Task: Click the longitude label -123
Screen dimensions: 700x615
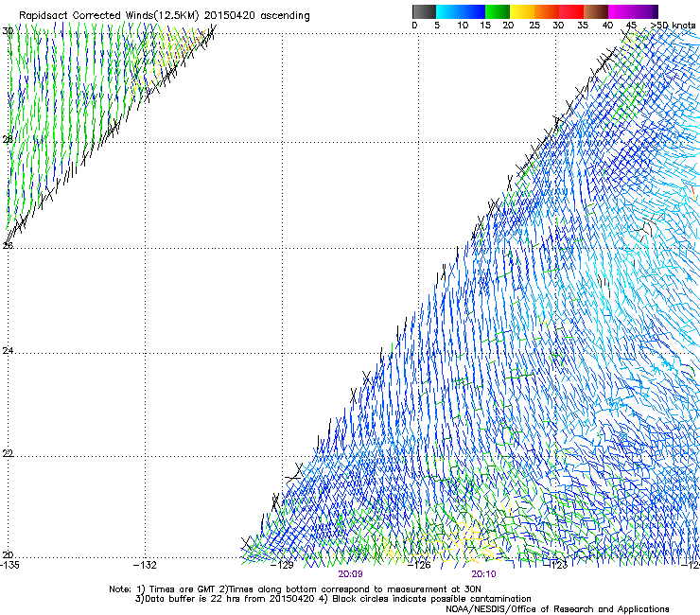Action: pyautogui.click(x=556, y=565)
